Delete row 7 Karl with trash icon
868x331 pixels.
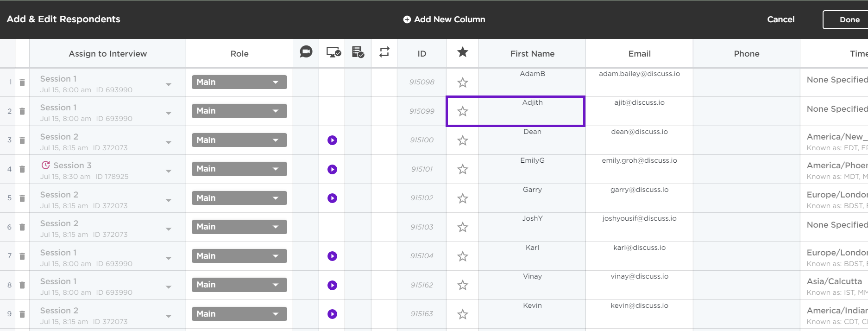point(22,256)
